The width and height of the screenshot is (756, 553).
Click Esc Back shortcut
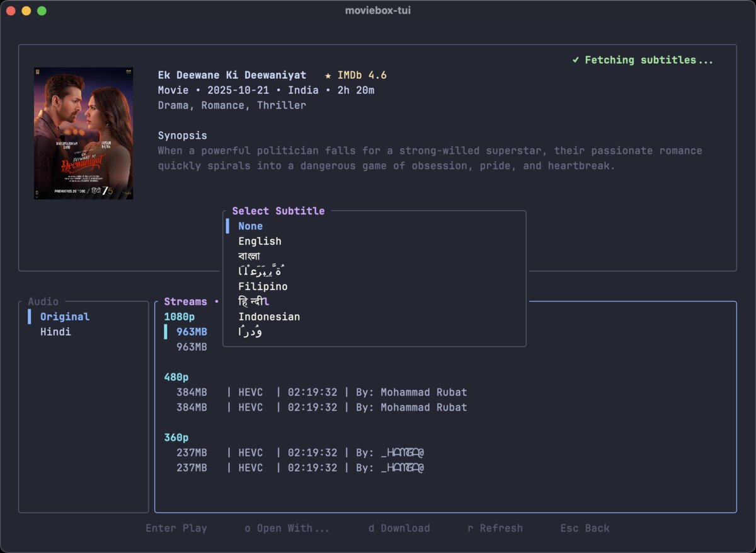pyautogui.click(x=585, y=528)
